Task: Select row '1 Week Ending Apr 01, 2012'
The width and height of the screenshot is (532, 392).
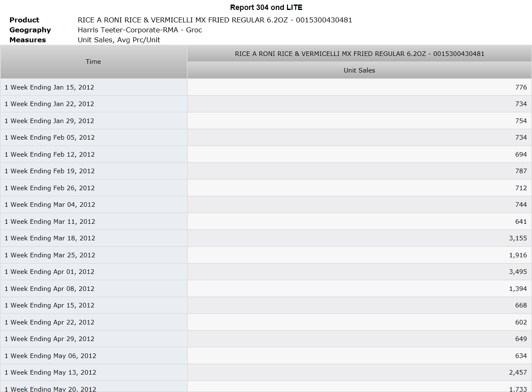Action: tap(266, 272)
